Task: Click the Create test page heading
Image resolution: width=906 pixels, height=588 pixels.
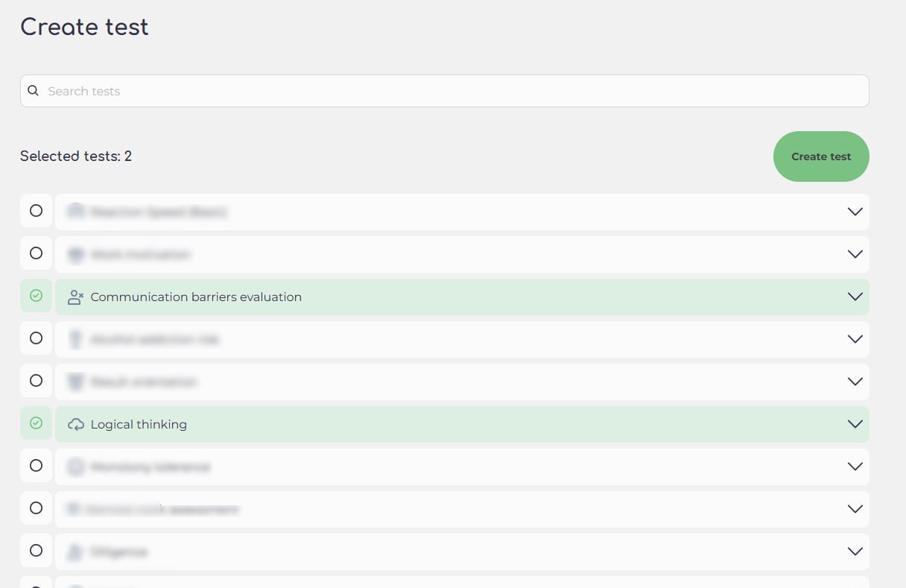Action: click(84, 27)
